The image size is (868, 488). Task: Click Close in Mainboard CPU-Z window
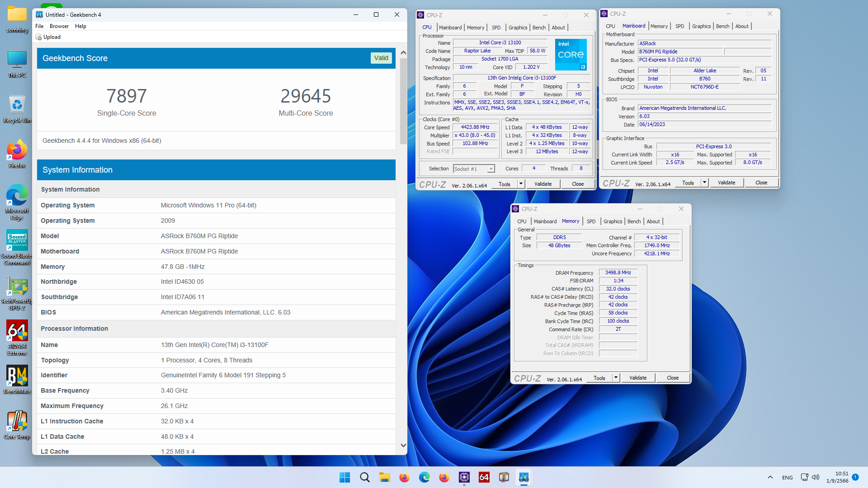pyautogui.click(x=761, y=183)
